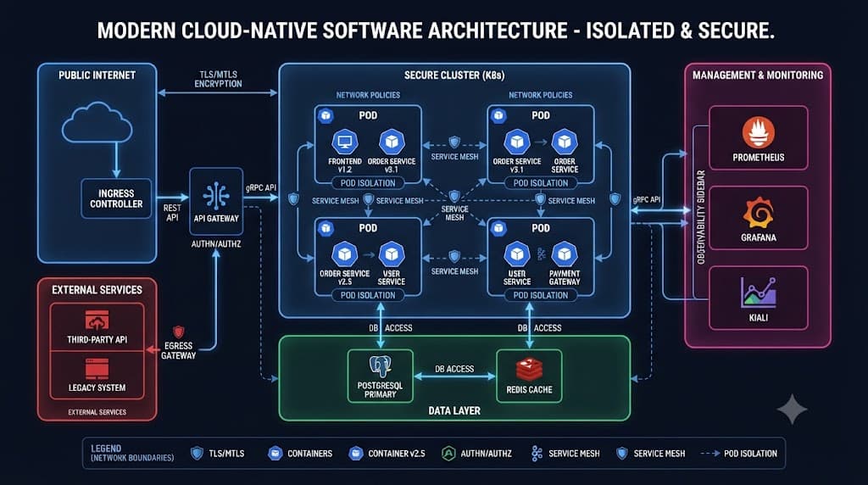This screenshot has height=485, width=868.
Task: Click the Kiali label text
Action: 759,318
